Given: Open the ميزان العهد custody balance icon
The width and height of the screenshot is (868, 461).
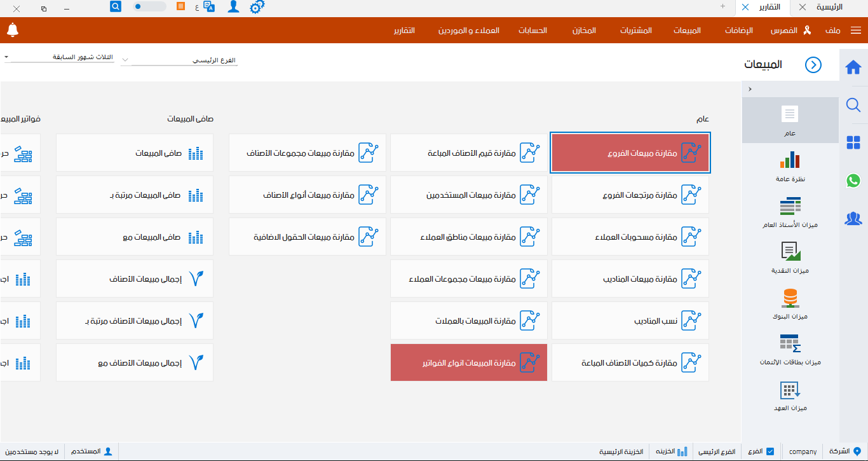Looking at the screenshot, I should tap(790, 394).
